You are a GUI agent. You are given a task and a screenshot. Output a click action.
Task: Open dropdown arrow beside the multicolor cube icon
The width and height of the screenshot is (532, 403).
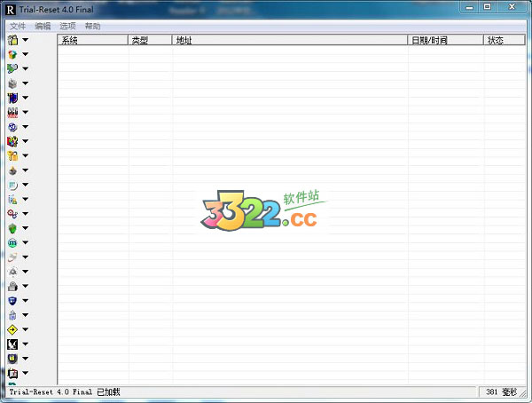click(x=26, y=54)
